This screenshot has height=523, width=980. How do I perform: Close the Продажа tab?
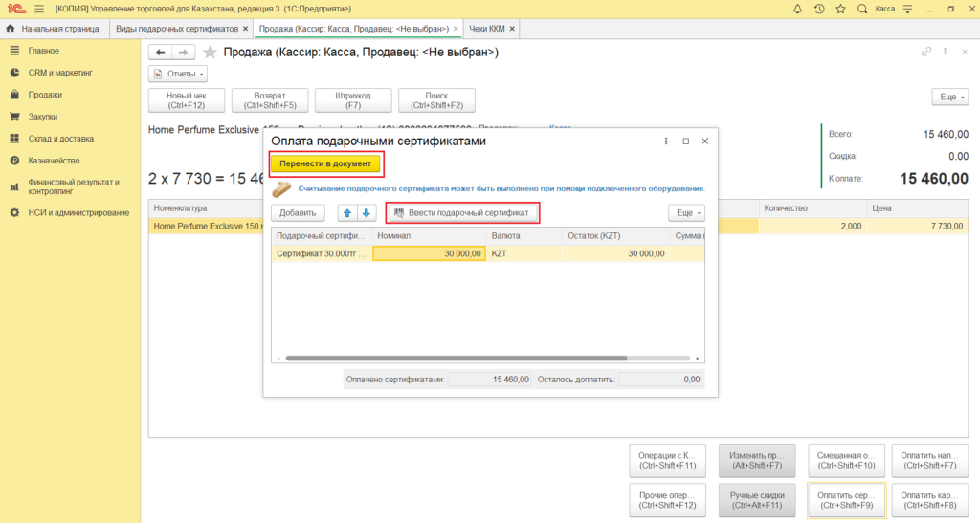pyautogui.click(x=456, y=29)
